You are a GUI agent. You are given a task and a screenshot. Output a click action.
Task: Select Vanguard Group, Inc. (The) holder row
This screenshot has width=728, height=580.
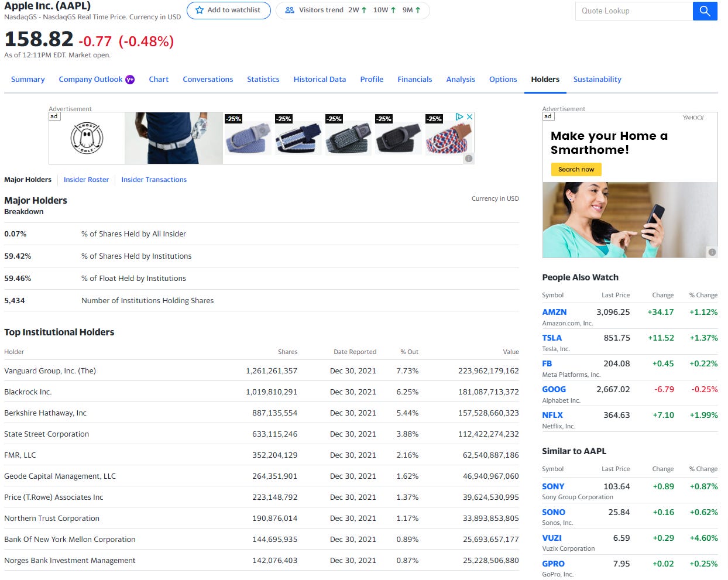coord(262,371)
